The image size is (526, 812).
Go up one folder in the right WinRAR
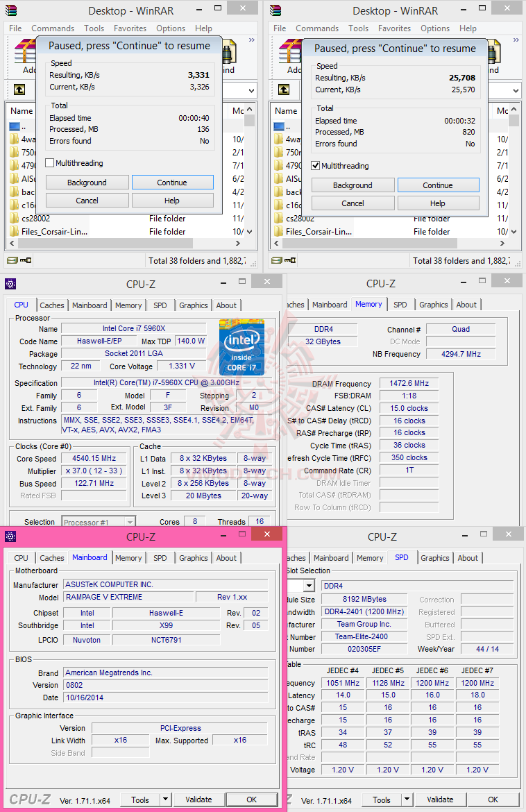(284, 90)
